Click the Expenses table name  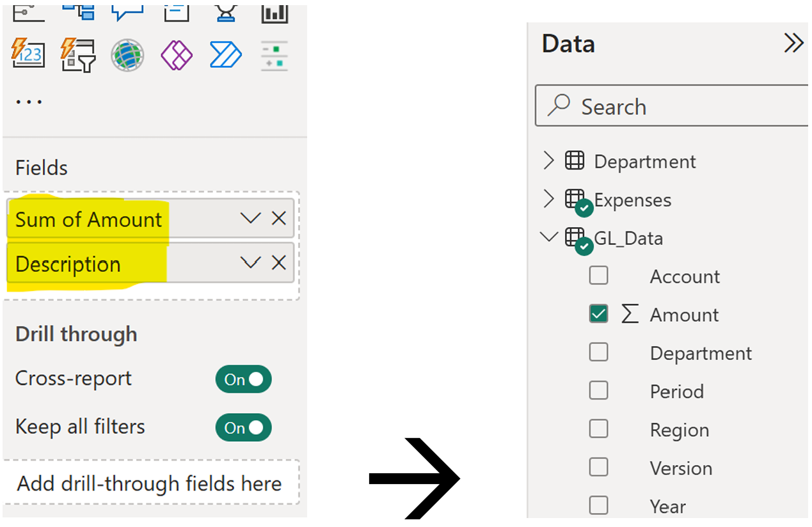[x=633, y=200]
